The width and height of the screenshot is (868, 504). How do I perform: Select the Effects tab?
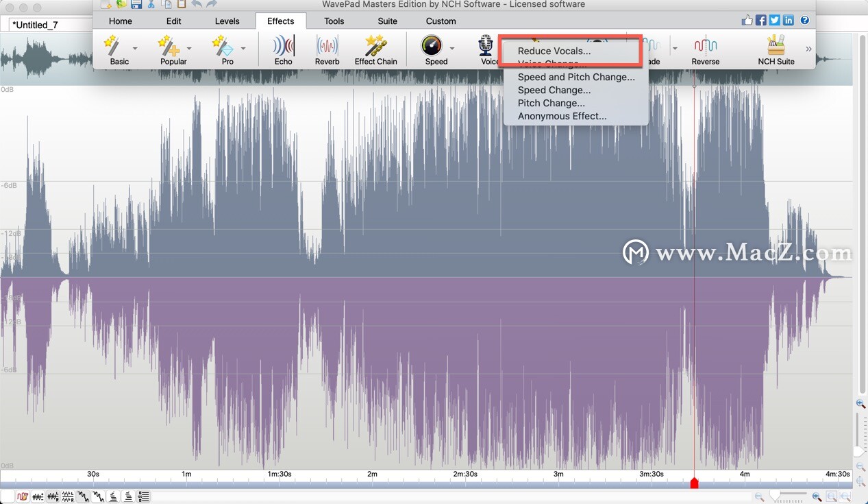281,21
